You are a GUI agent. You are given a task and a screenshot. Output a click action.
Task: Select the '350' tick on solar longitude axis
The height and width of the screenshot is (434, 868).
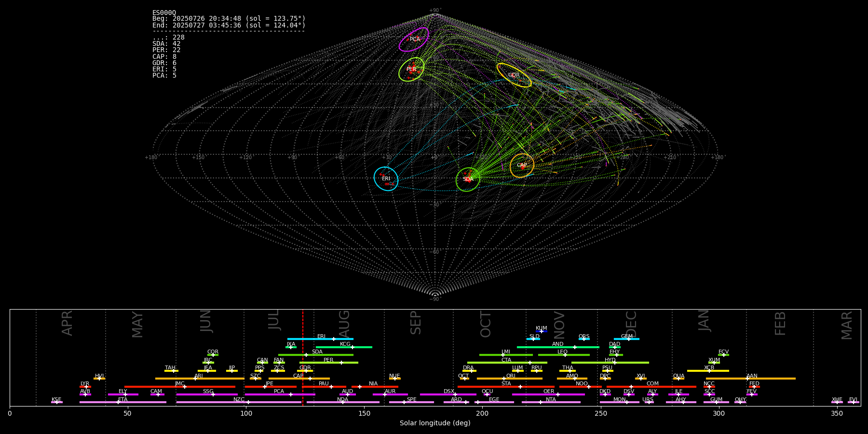tap(837, 413)
